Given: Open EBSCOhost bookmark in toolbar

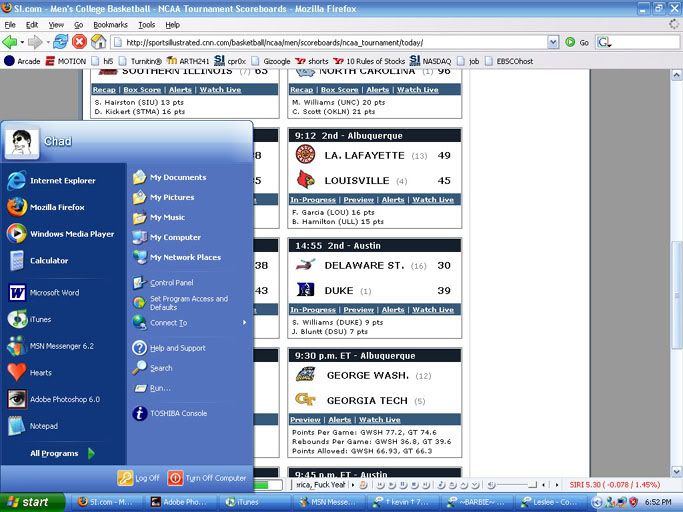Looking at the screenshot, I should (509, 61).
